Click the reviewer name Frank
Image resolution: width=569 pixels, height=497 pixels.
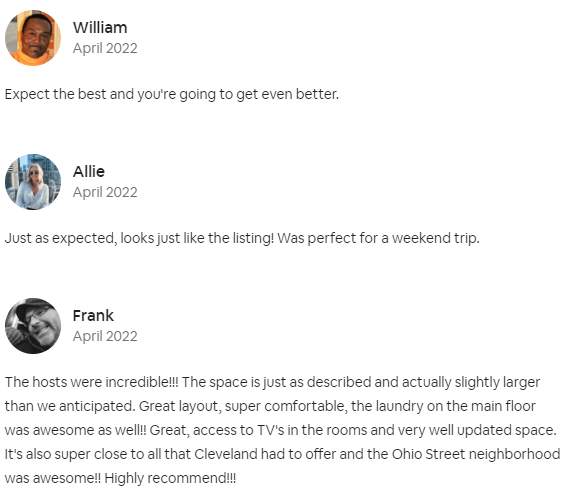point(93,316)
